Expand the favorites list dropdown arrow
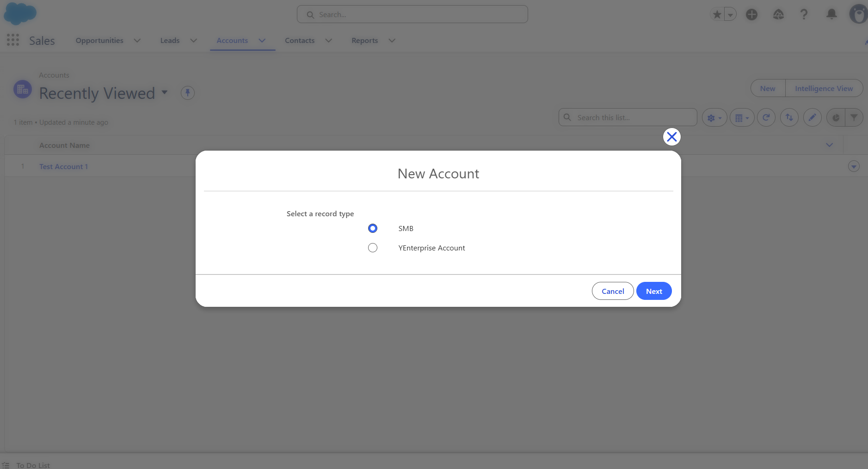The image size is (868, 469). [x=730, y=14]
